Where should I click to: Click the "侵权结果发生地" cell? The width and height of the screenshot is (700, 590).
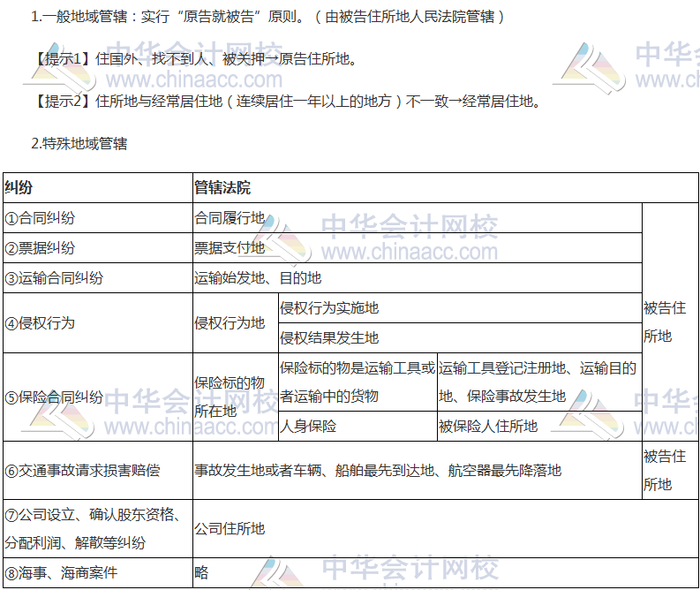329,337
